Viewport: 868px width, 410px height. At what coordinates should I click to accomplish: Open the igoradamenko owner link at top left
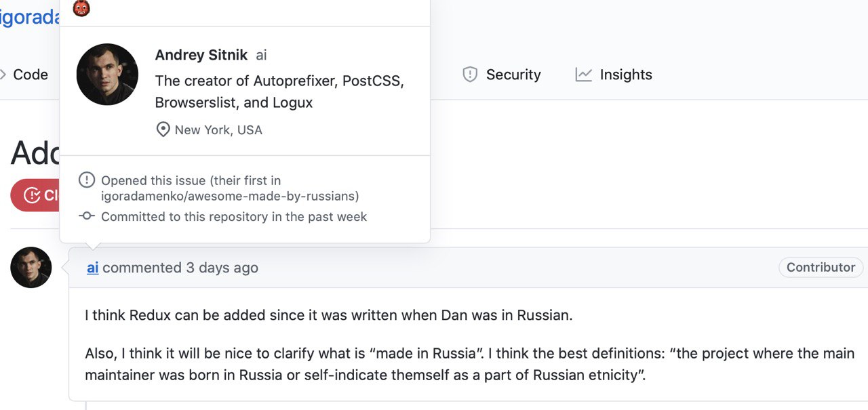pyautogui.click(x=30, y=17)
